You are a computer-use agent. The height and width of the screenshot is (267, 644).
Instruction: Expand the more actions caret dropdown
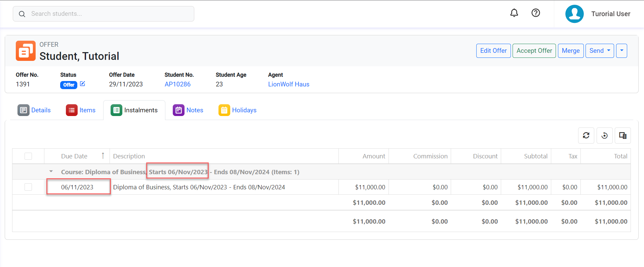coord(621,51)
